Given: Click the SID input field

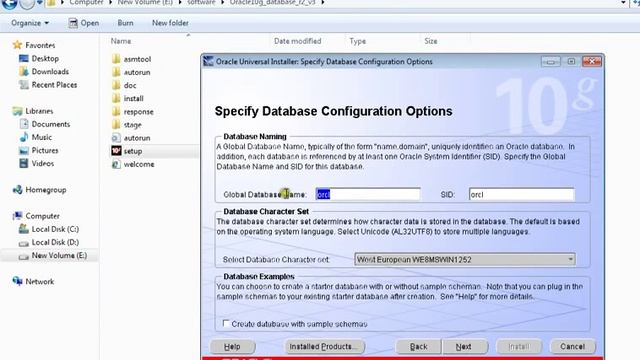Looking at the screenshot, I should (x=522, y=194).
